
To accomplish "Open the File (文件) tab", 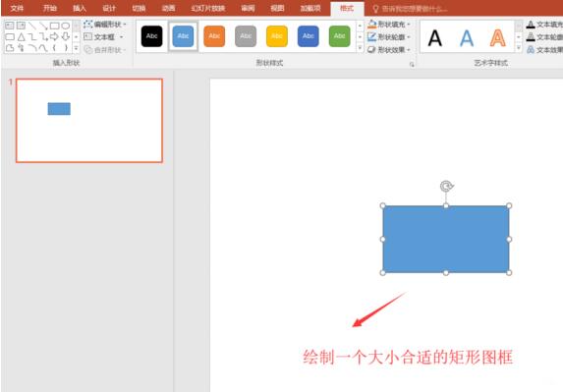I will coord(17,8).
